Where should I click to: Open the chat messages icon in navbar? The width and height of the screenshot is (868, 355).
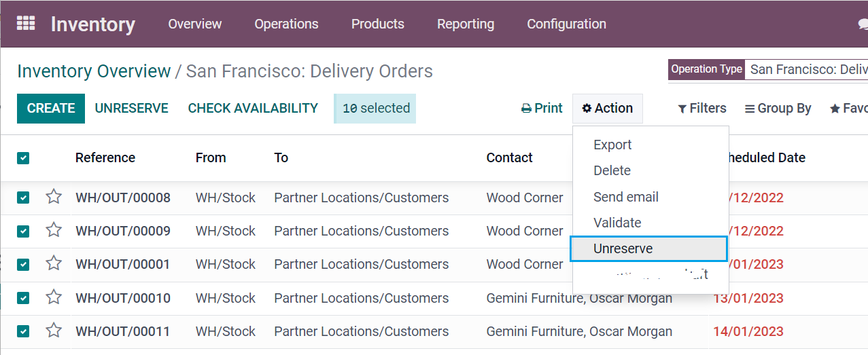863,25
